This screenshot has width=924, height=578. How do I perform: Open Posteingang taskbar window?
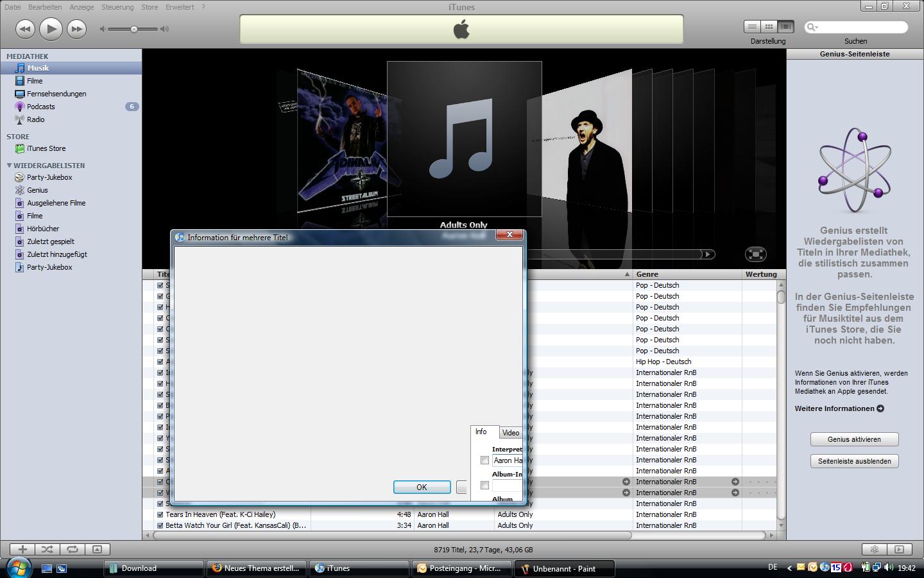(x=462, y=568)
